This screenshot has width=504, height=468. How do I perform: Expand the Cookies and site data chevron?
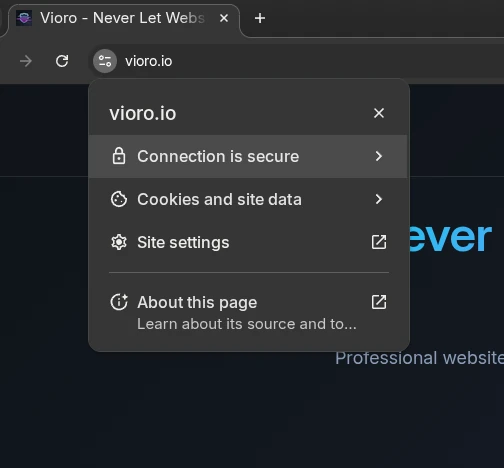pyautogui.click(x=379, y=199)
